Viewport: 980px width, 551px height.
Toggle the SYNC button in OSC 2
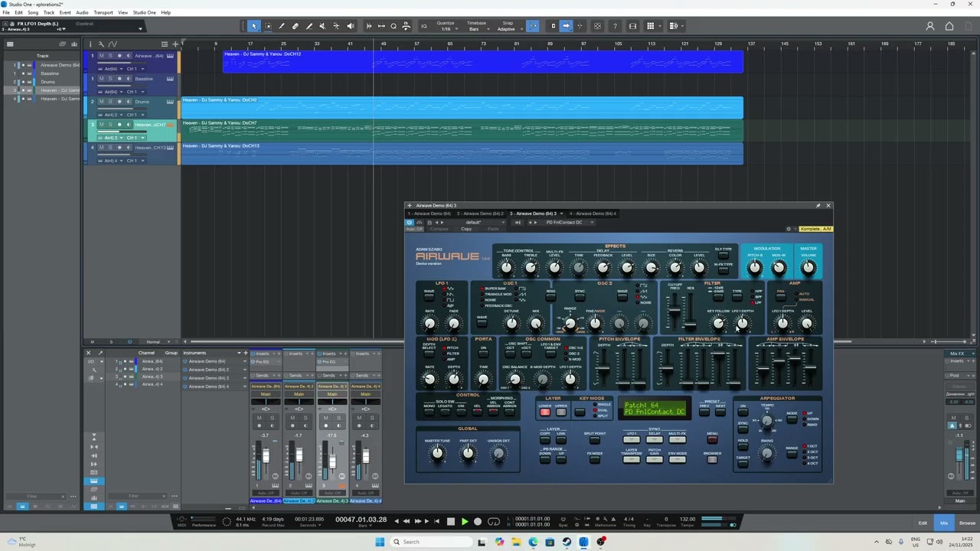point(580,295)
